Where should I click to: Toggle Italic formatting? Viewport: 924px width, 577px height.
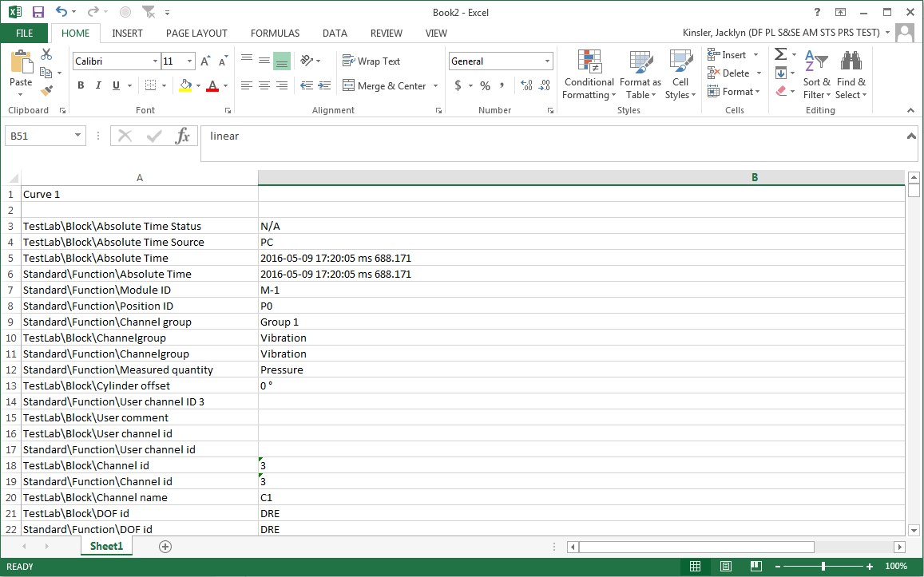[x=98, y=85]
